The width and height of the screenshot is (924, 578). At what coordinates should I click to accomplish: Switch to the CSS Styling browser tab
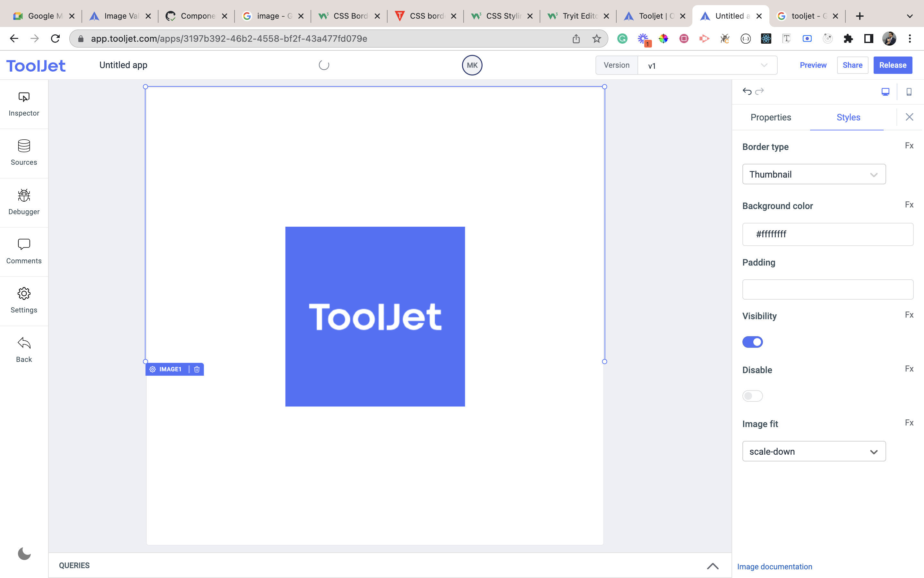502,16
